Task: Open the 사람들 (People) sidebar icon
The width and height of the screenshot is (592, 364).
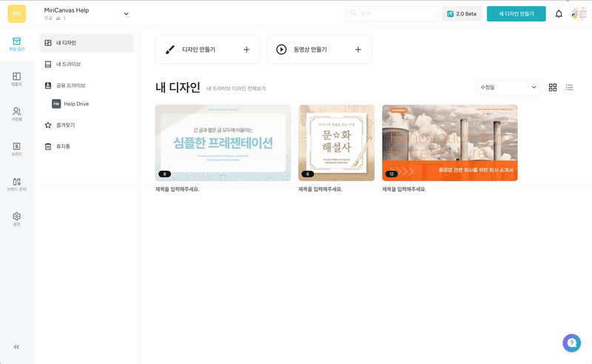Action: click(x=16, y=113)
